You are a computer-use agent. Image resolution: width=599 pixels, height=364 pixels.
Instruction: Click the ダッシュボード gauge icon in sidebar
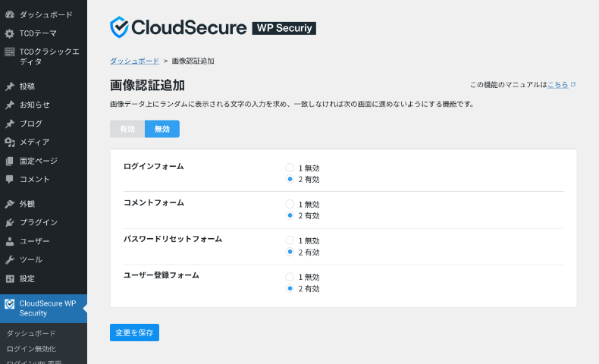coord(10,14)
